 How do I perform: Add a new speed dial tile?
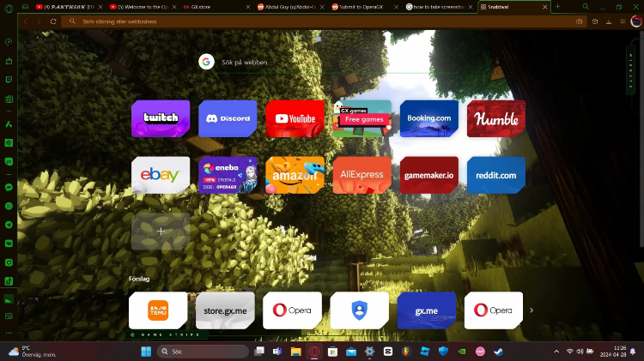pyautogui.click(x=161, y=231)
